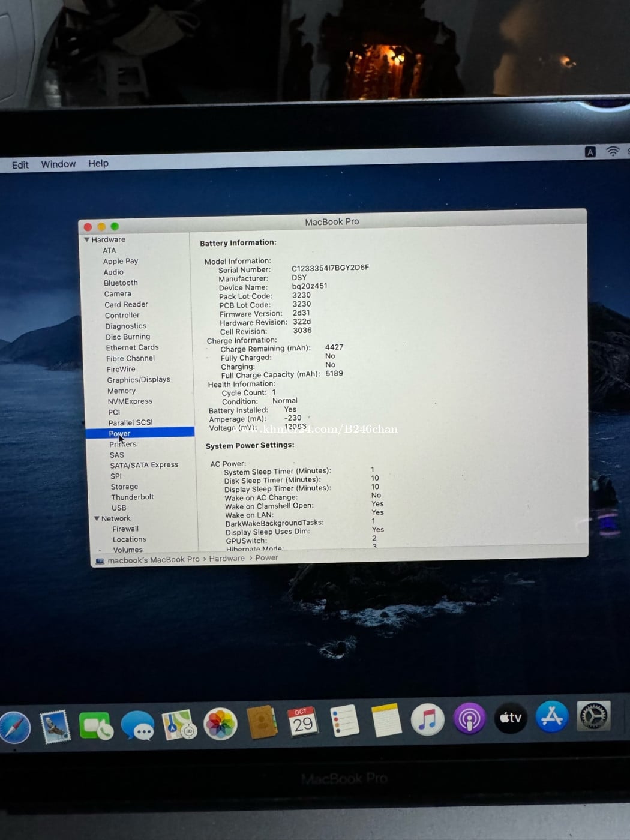Open the App Store icon

point(551,716)
